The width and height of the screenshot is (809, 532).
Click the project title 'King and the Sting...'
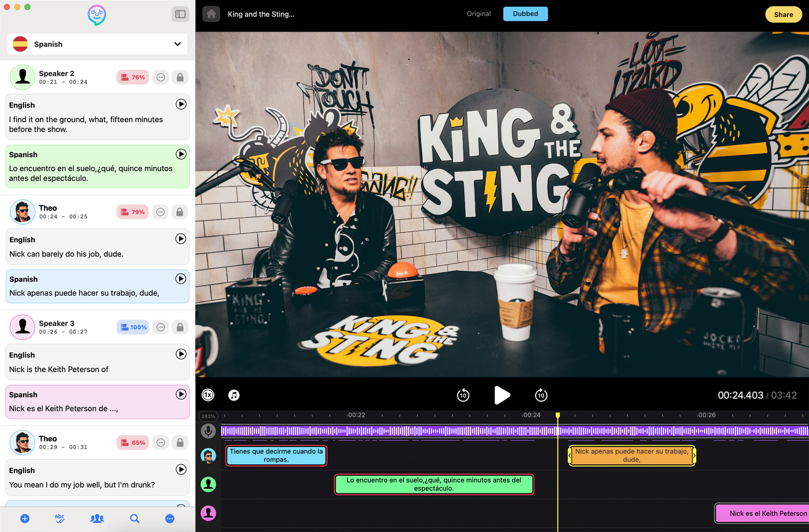coord(261,14)
